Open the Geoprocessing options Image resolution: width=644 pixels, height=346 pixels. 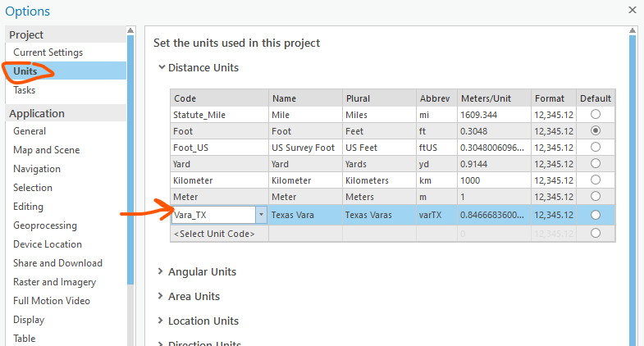45,225
